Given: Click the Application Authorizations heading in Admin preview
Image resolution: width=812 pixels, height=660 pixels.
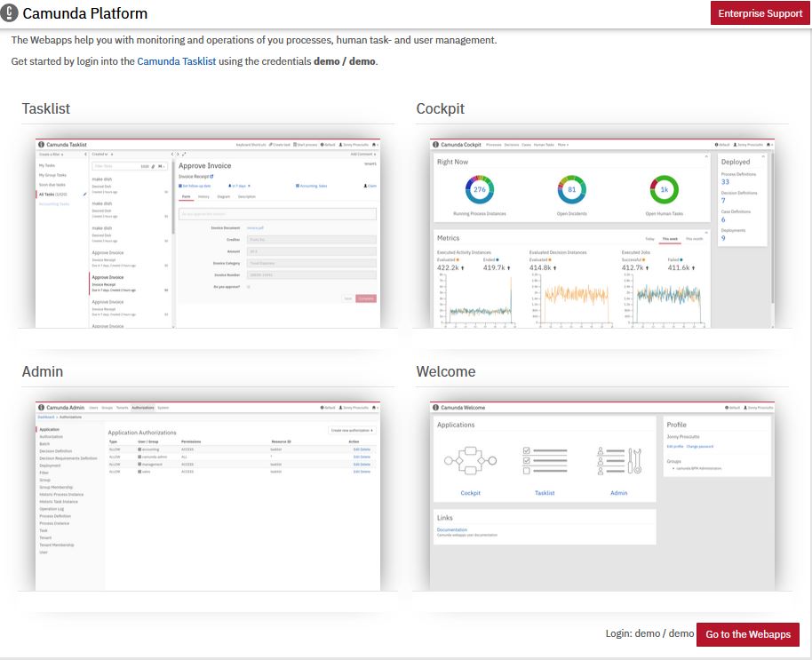Looking at the screenshot, I should 142,433.
